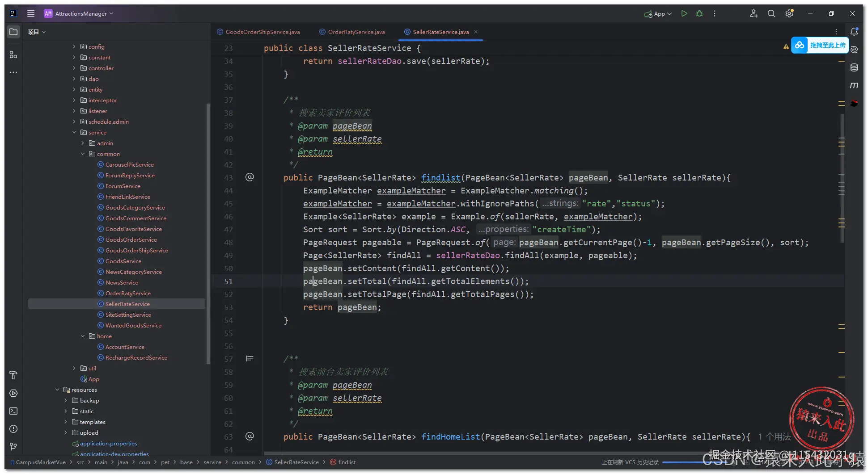Open the Database tool window
Image resolution: width=868 pixels, height=474 pixels.
click(x=854, y=67)
